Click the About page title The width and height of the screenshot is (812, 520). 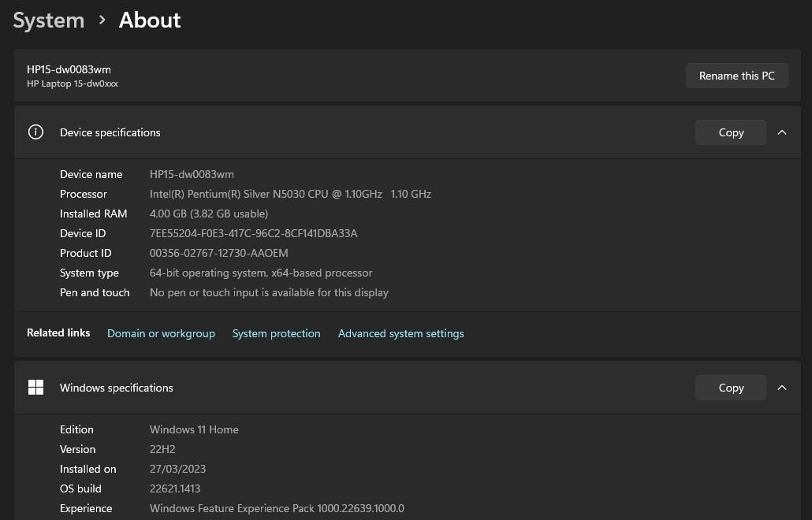150,20
